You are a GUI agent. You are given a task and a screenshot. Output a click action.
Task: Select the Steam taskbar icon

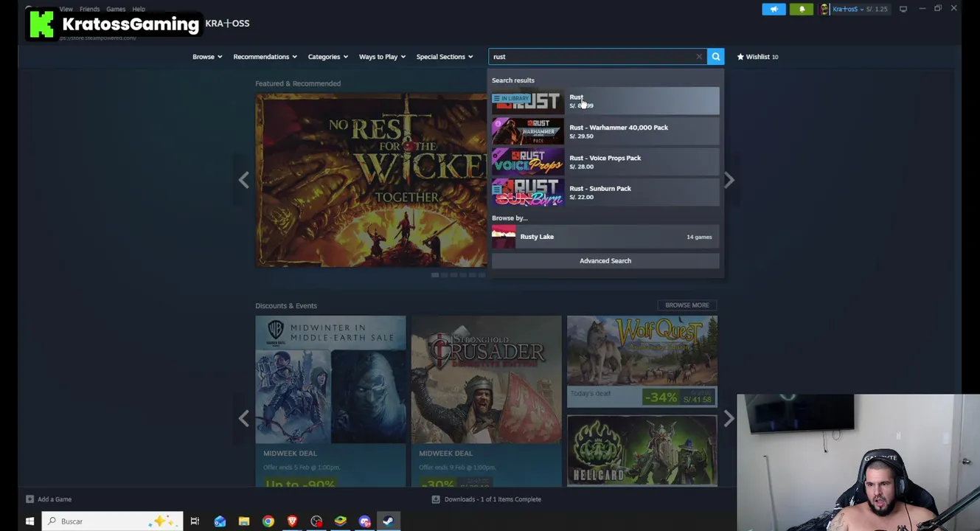pos(389,521)
